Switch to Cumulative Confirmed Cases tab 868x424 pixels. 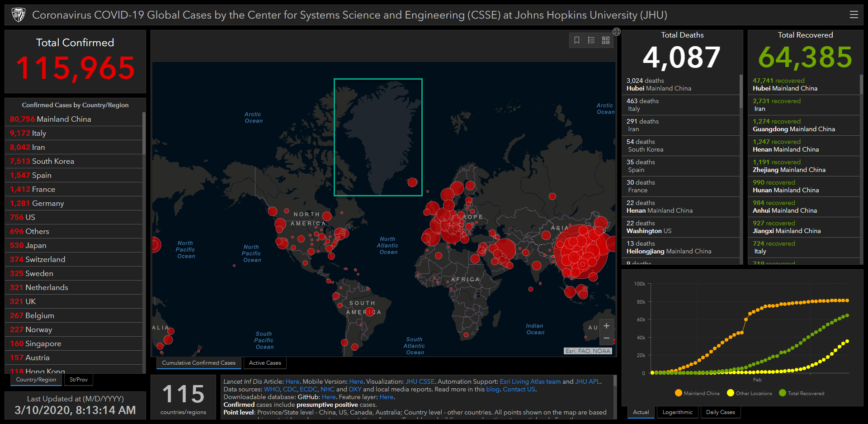pos(199,363)
